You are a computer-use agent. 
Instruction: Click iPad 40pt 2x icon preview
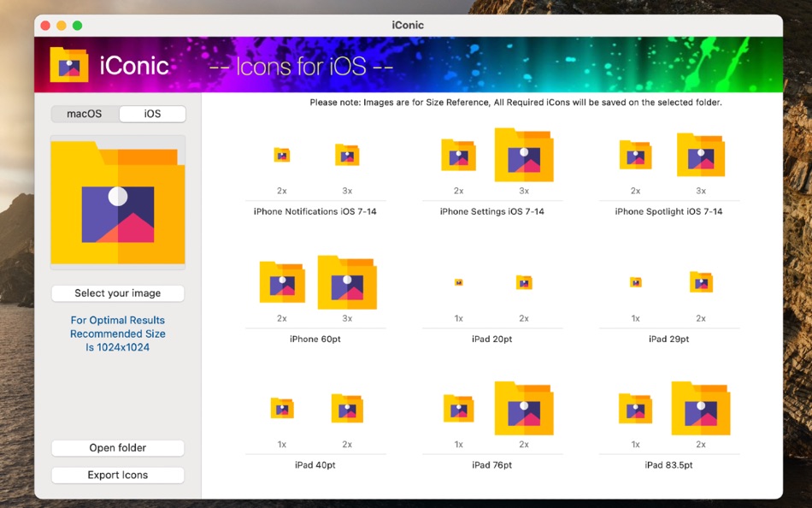click(347, 409)
